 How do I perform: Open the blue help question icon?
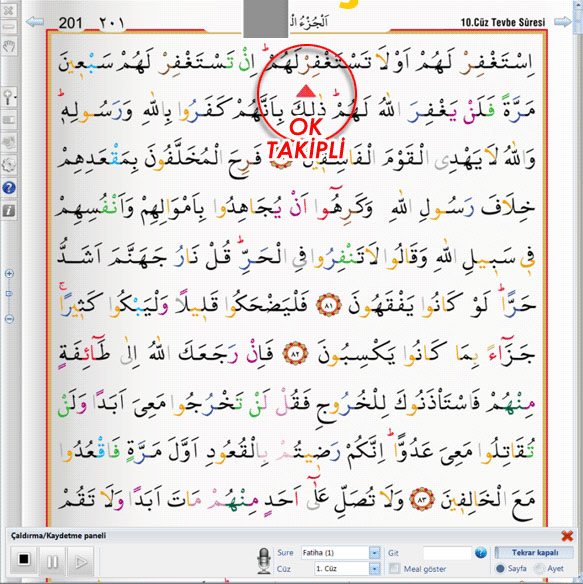[9, 187]
